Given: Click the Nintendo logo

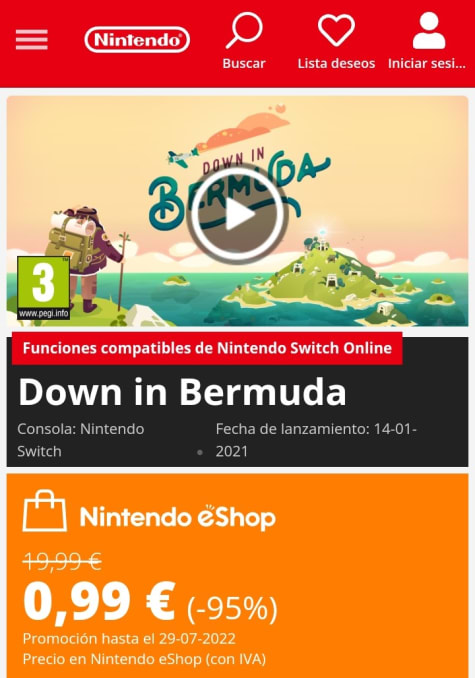Looking at the screenshot, I should [x=137, y=40].
